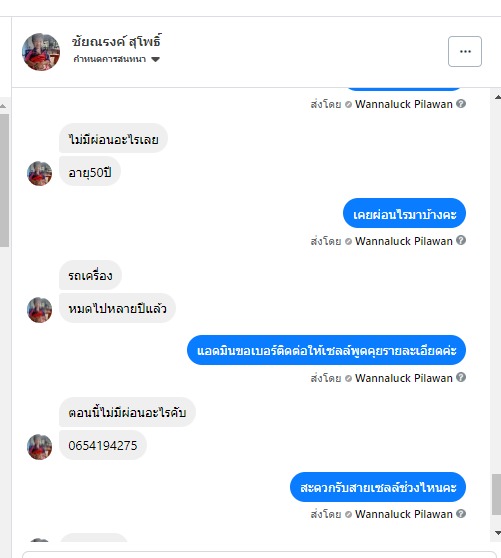Click the message input field at bottom
The width and height of the screenshot is (501, 558).
(259, 554)
